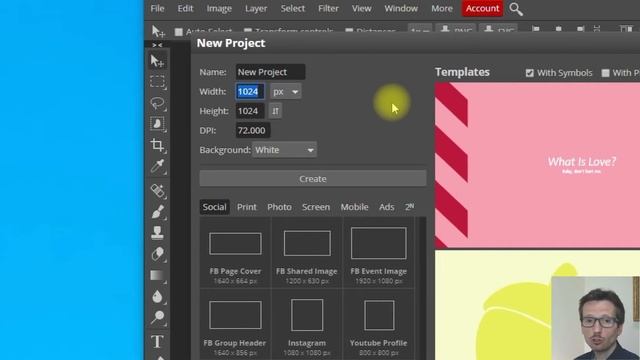Select the Rectangle Select tool

157,82
